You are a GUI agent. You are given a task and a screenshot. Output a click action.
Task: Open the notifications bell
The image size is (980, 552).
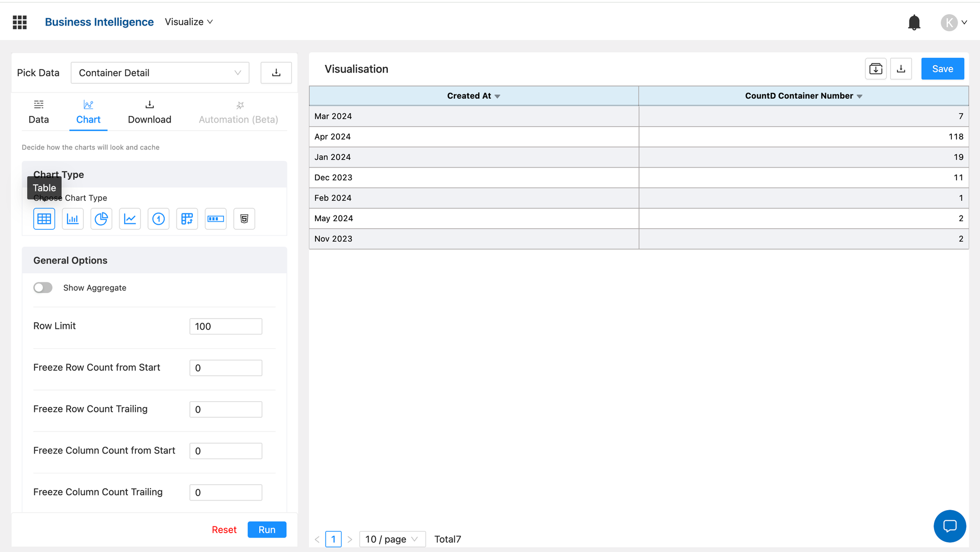point(914,22)
